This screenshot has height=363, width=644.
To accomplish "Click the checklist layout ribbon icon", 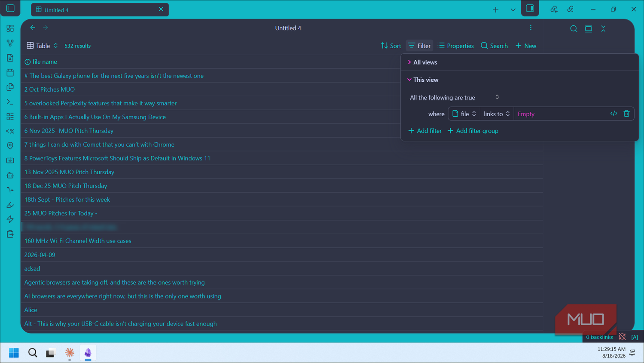I will point(10,117).
